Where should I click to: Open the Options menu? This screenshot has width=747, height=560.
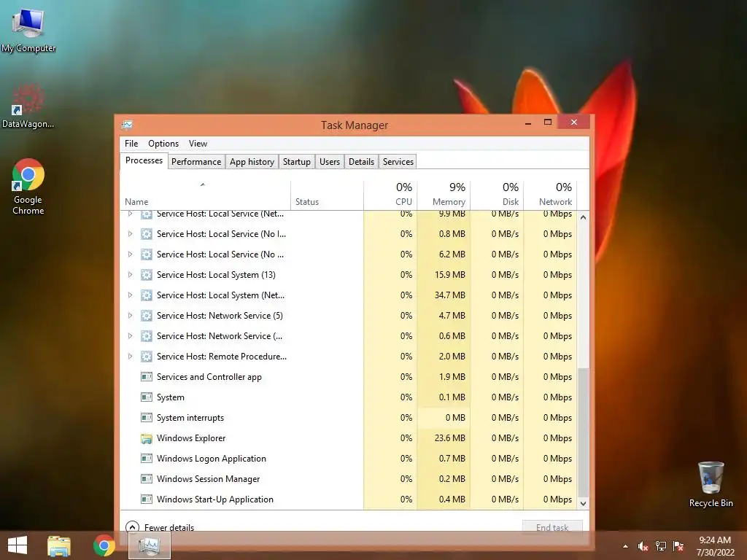click(x=163, y=144)
